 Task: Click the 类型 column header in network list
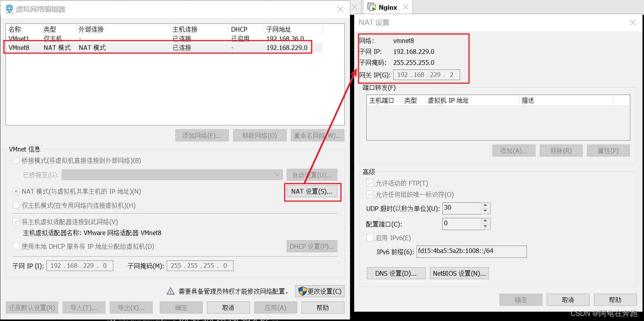point(59,29)
